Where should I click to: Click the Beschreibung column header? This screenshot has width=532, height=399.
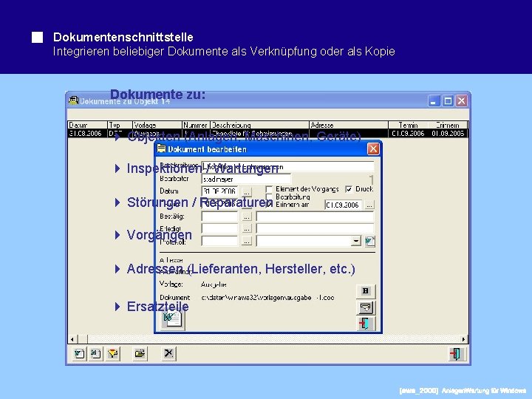coord(259,125)
